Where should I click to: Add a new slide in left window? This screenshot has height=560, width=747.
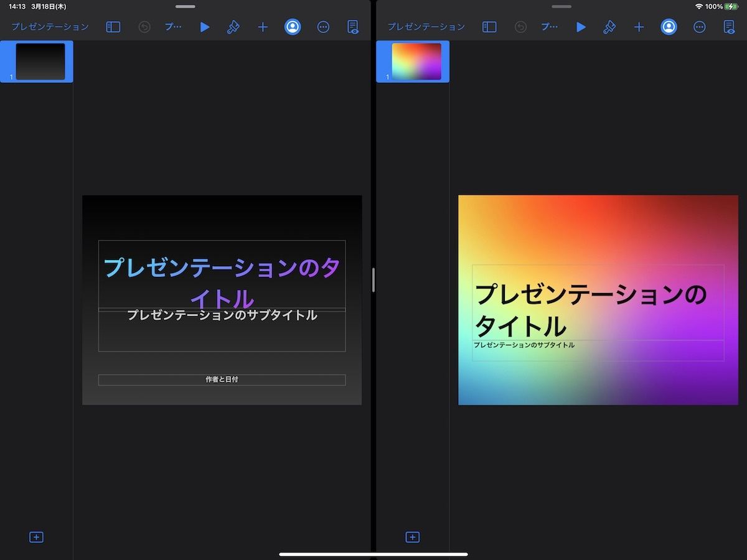pos(37,537)
